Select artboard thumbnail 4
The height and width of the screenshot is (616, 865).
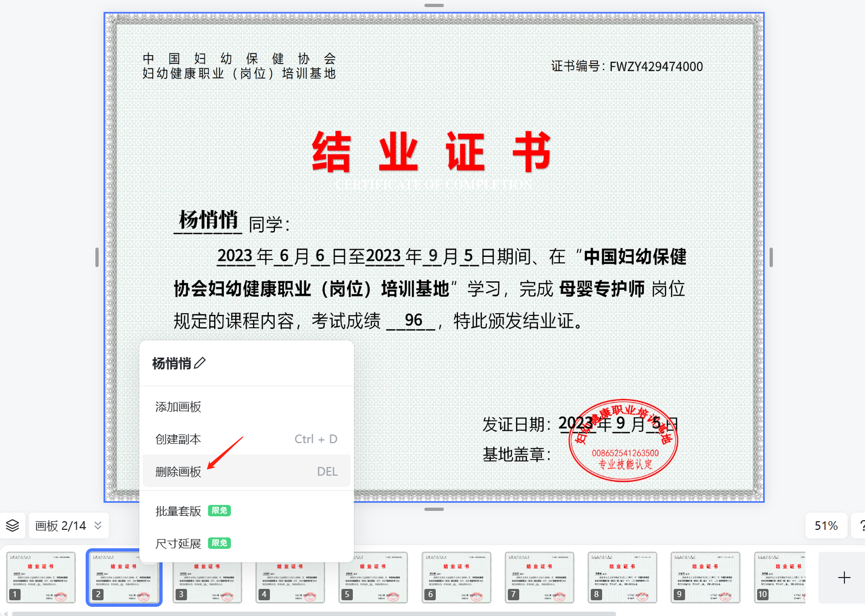point(291,578)
